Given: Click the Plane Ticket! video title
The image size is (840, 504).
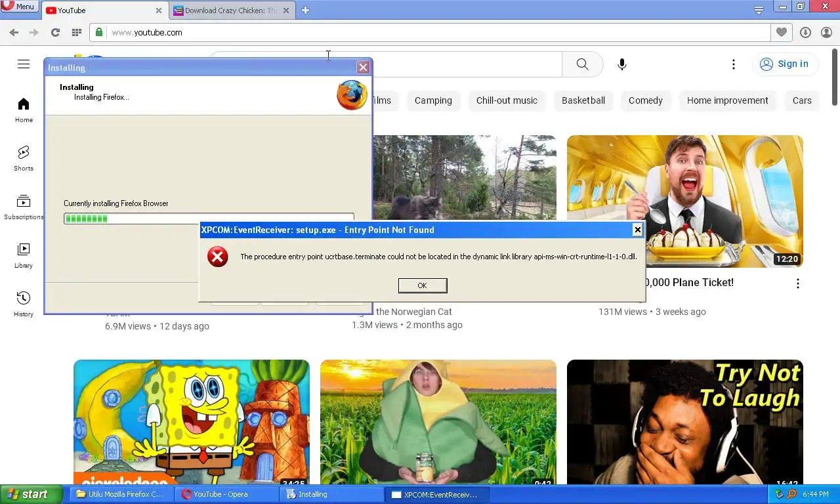Looking at the screenshot, I should coord(689,282).
